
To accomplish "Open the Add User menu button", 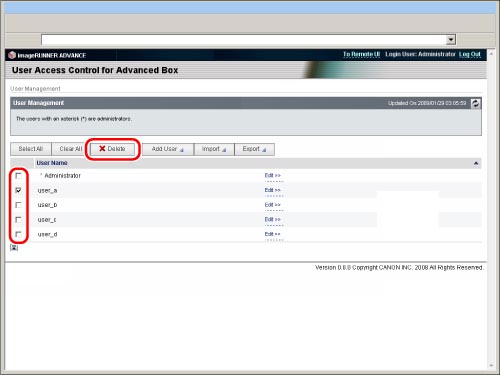I will (x=168, y=149).
